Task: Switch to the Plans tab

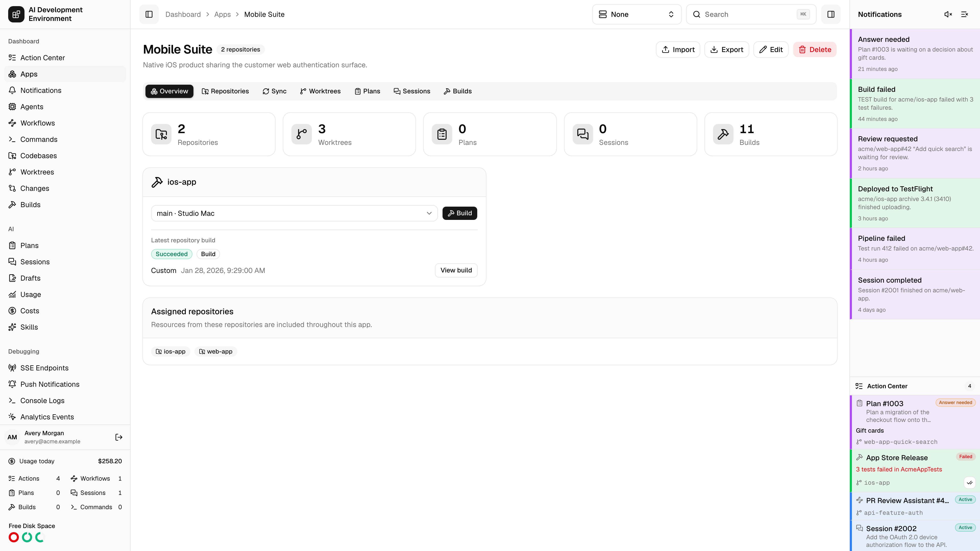Action: (367, 91)
